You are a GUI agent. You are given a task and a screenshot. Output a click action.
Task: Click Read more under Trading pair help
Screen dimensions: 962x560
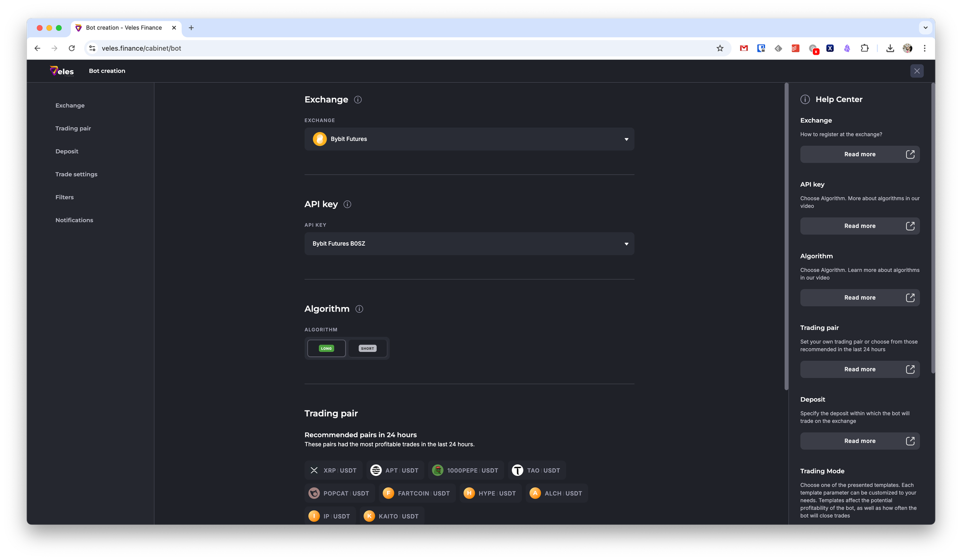click(x=860, y=369)
